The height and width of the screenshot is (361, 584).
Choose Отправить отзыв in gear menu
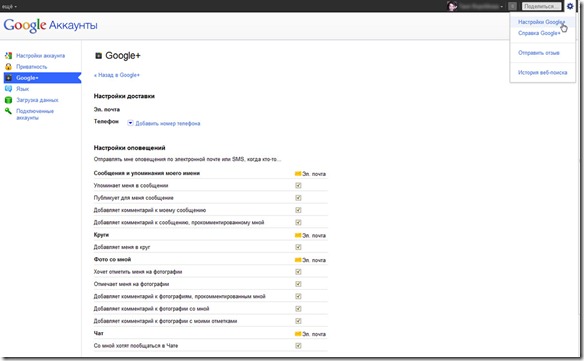(539, 53)
